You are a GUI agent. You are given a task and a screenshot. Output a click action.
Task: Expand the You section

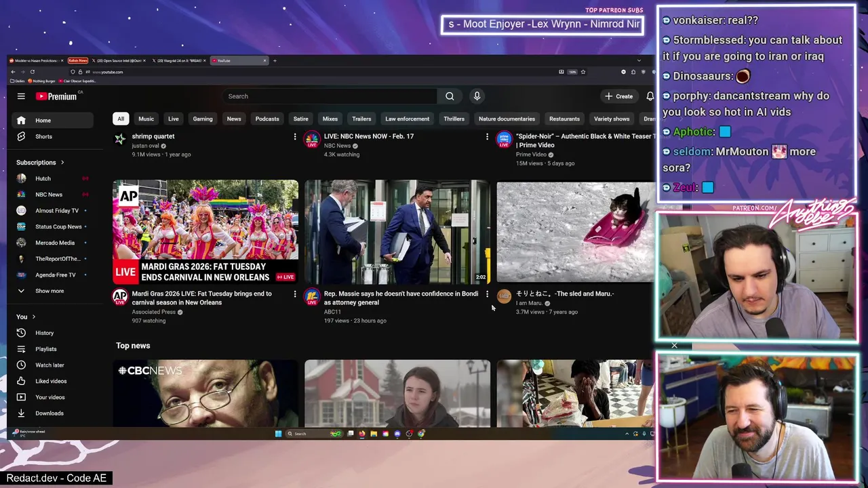point(26,317)
